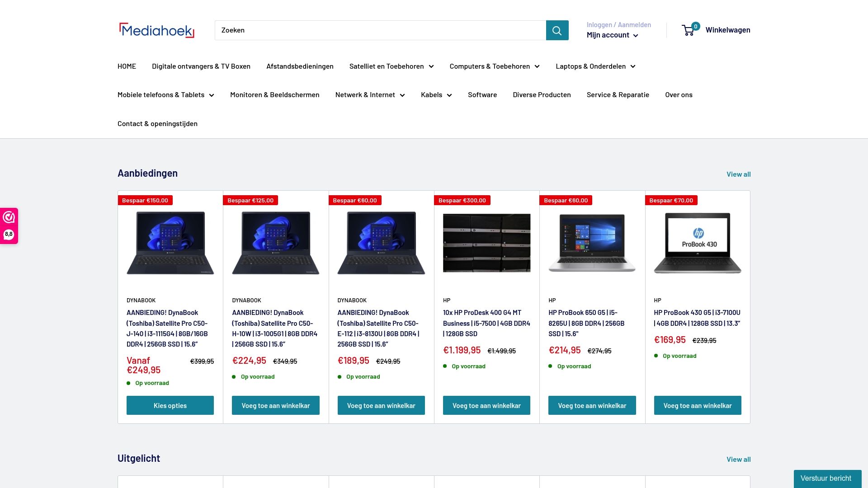Click the Bespaar €125,00 badge
This screenshot has height=488, width=868.
(x=250, y=200)
